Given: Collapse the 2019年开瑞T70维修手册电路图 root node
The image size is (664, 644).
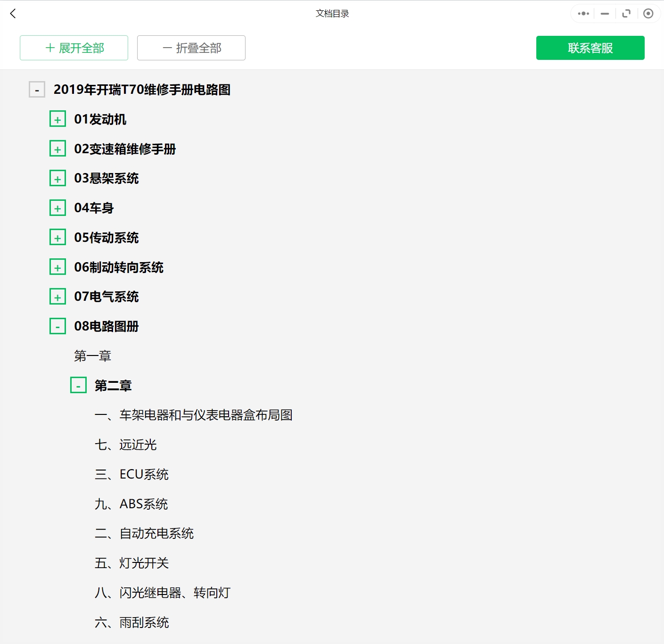Looking at the screenshot, I should point(36,89).
